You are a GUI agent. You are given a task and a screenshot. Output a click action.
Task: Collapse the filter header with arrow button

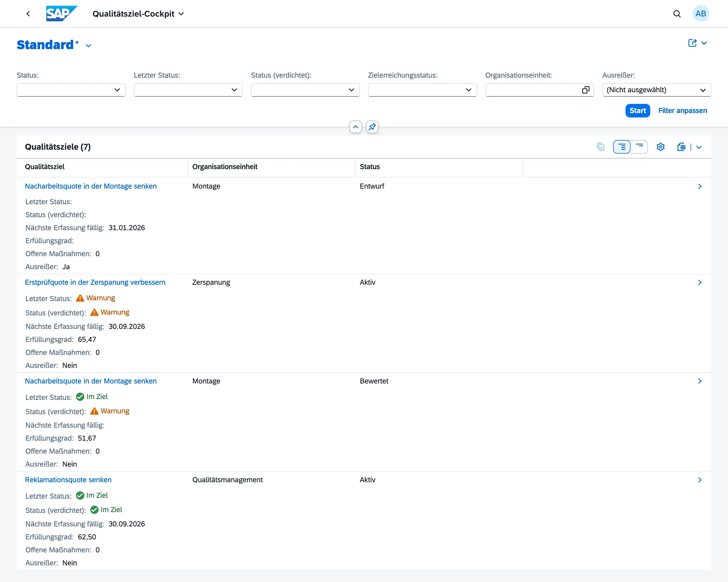tap(356, 127)
